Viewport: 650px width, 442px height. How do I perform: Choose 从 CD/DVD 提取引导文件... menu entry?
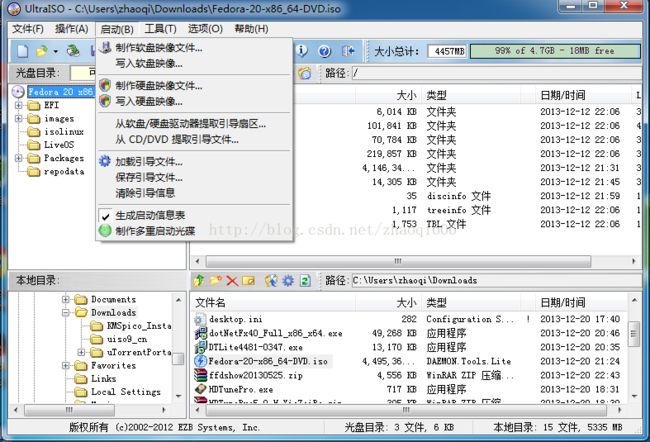pos(177,139)
